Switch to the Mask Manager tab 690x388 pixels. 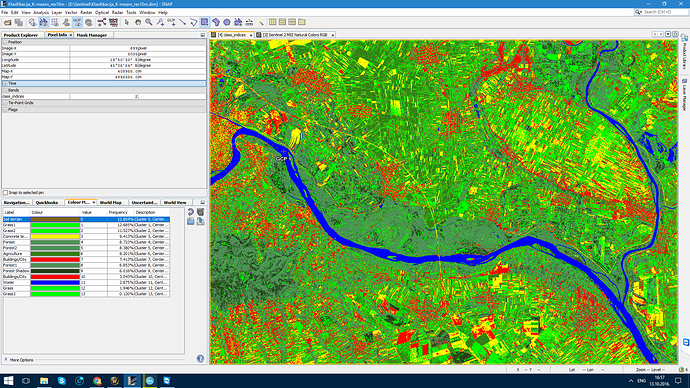[92, 35]
